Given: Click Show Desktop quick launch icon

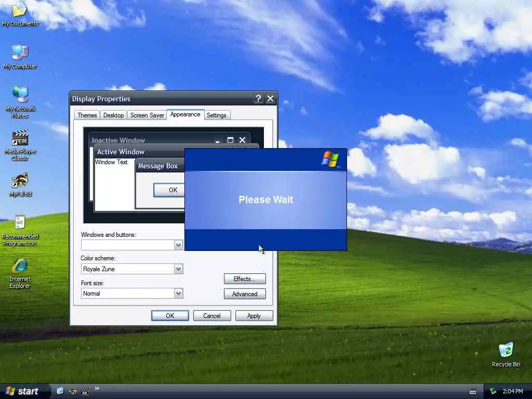Looking at the screenshot, I should (60, 391).
